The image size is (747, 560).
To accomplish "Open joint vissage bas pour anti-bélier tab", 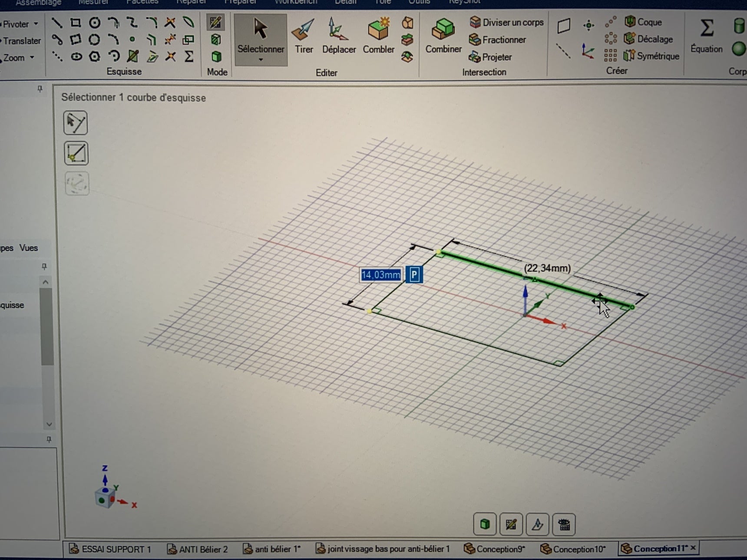I will (x=383, y=549).
